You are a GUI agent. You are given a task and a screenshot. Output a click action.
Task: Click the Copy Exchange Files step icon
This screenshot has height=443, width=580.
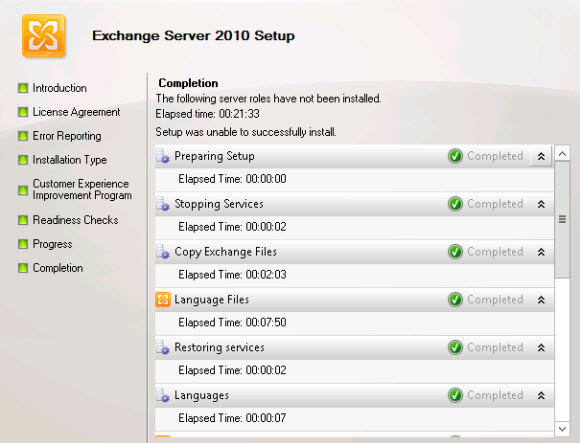(x=163, y=251)
